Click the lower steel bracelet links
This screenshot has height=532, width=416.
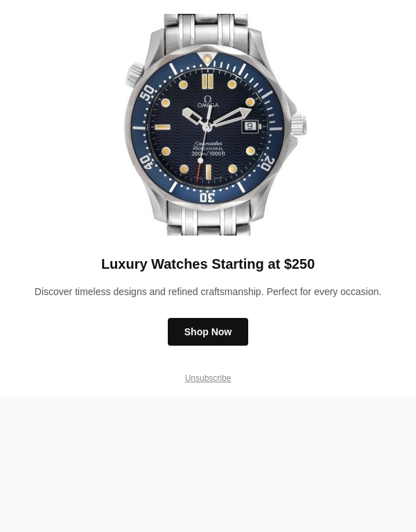pyautogui.click(x=209, y=220)
